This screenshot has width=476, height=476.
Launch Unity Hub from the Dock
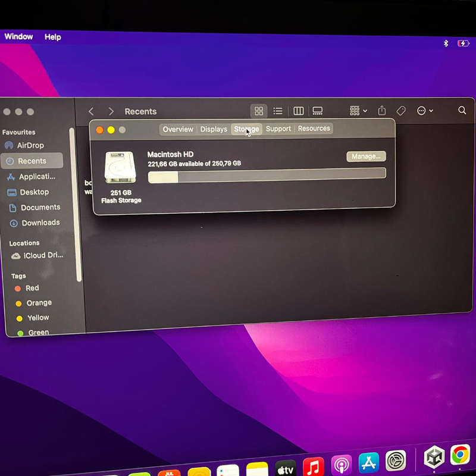click(x=434, y=457)
